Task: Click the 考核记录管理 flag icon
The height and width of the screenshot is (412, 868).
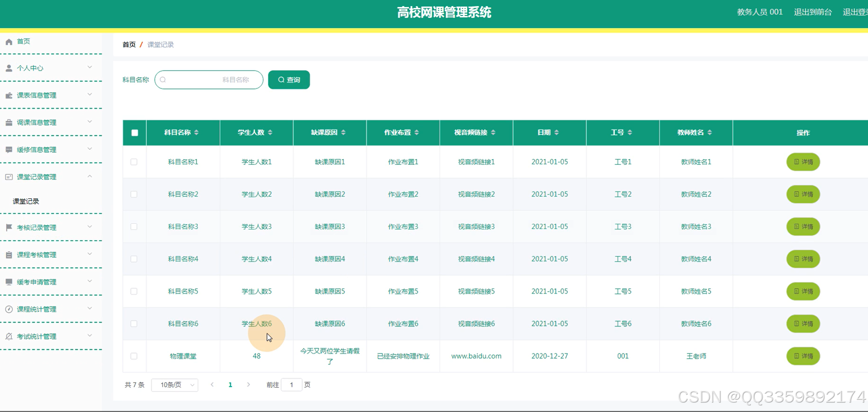Action: (x=9, y=228)
